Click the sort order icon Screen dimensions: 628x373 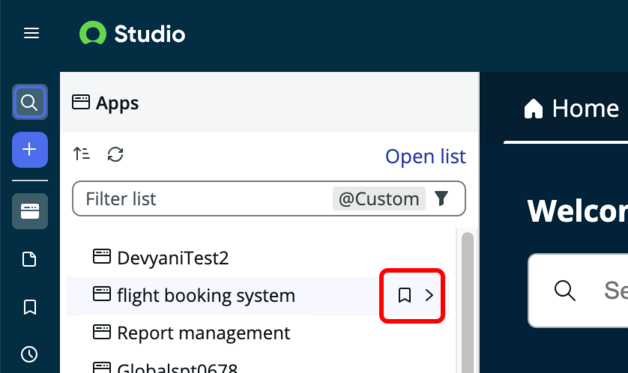click(82, 154)
